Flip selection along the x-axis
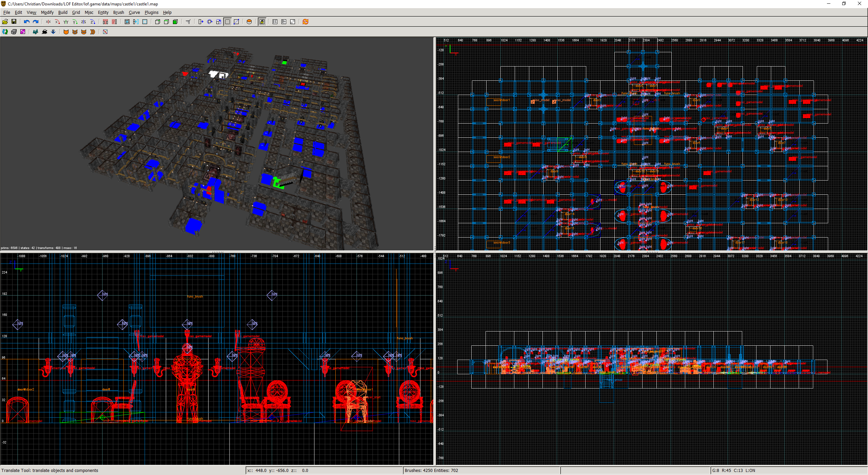Image resolution: width=868 pixels, height=475 pixels. coord(48,22)
